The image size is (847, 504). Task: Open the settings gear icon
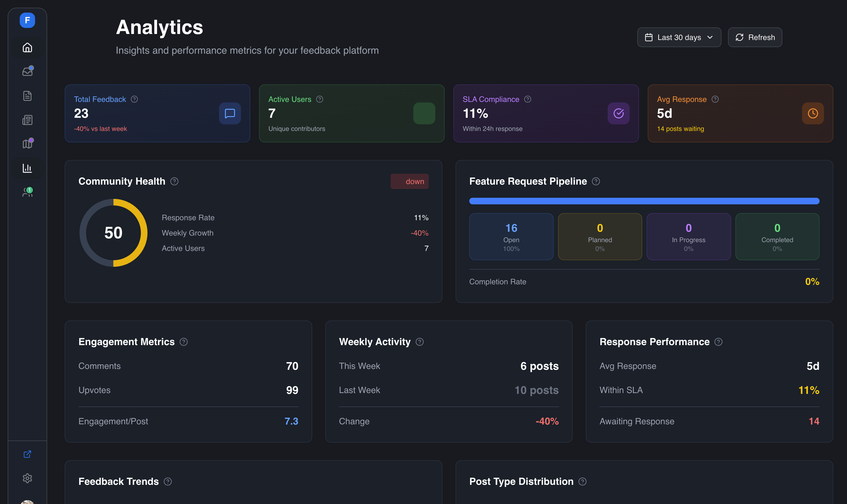tap(27, 478)
